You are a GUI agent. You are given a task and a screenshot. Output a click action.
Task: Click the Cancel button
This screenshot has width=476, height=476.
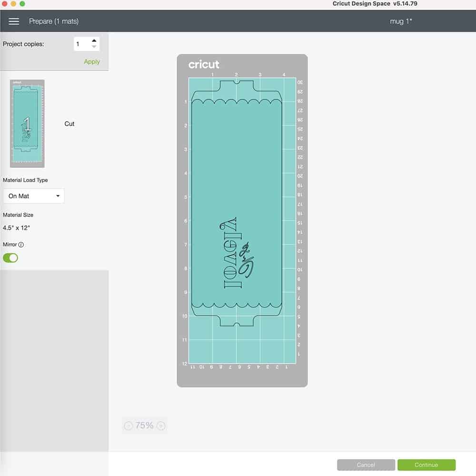tap(366, 465)
